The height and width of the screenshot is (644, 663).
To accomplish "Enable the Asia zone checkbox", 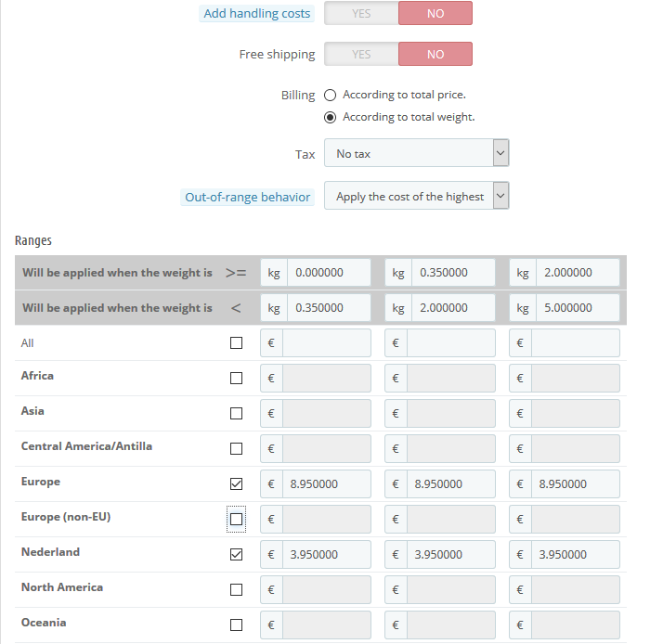I will pyautogui.click(x=236, y=414).
